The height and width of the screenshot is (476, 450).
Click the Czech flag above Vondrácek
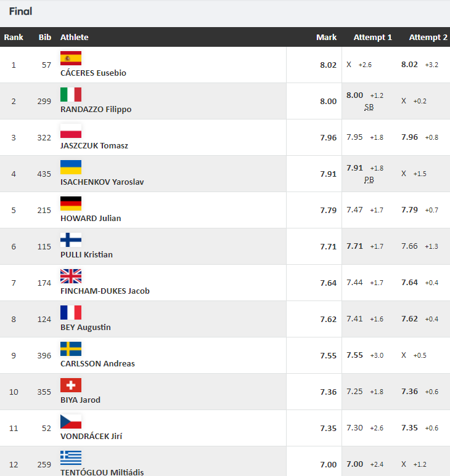tap(71, 421)
